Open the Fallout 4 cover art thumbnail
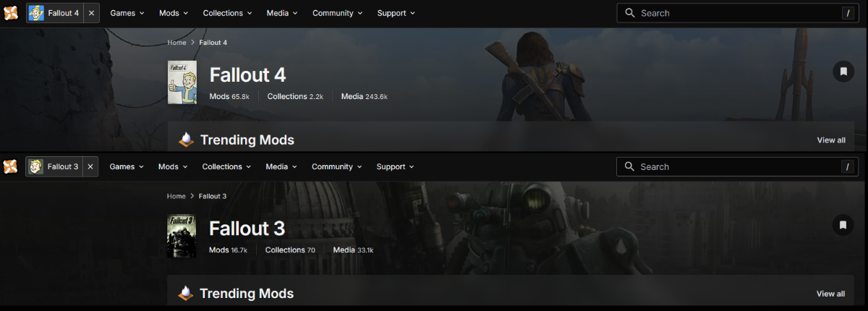 click(x=182, y=82)
